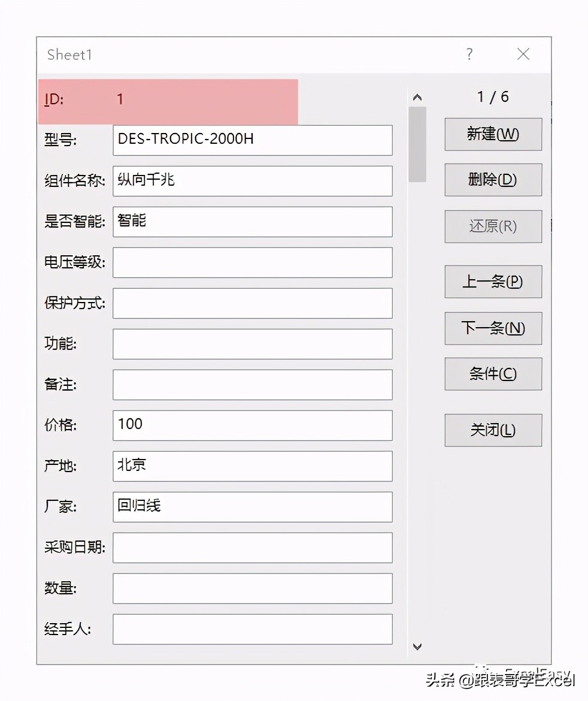Open criteria with 条件(C) button

point(493,374)
